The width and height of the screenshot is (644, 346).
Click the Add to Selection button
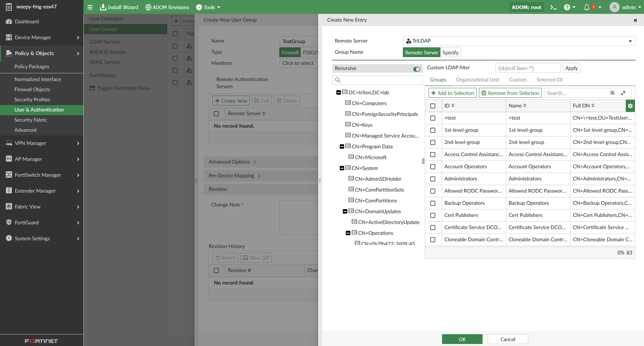click(453, 93)
